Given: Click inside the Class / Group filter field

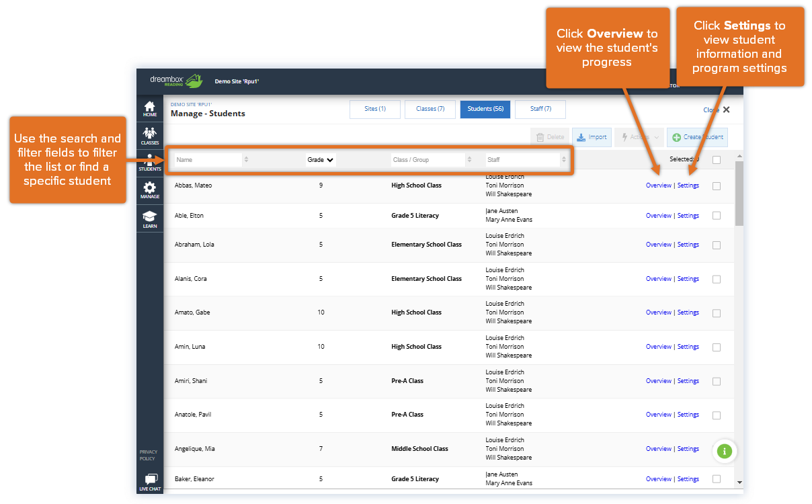Looking at the screenshot, I should tap(423, 159).
